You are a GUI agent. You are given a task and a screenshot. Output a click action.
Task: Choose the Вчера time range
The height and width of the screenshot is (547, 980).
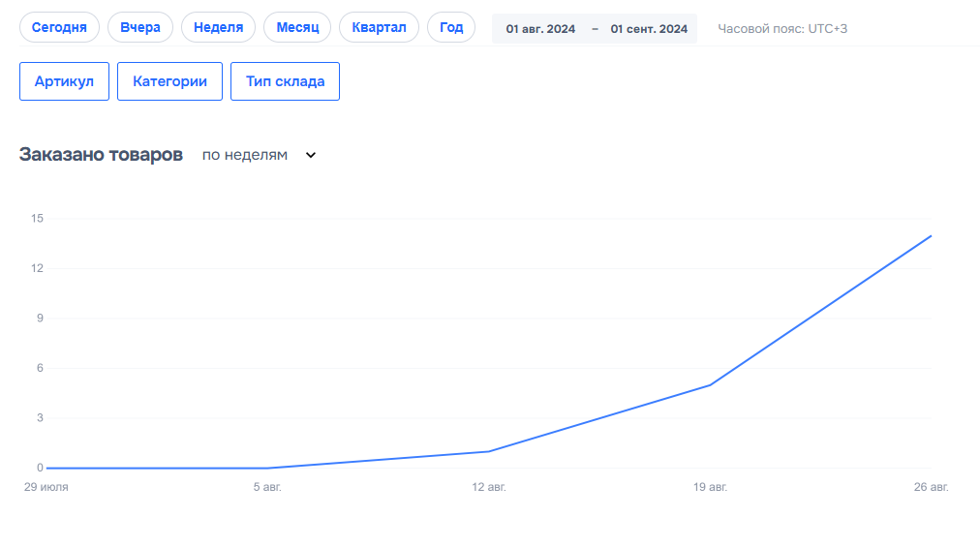point(140,27)
